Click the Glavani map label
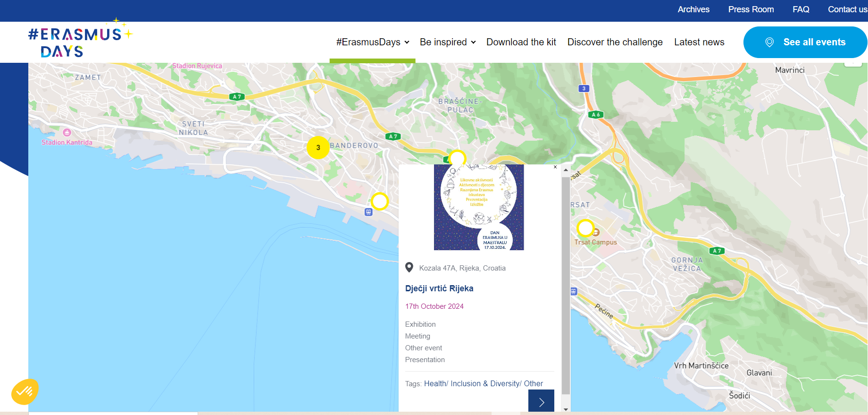Image resolution: width=868 pixels, height=415 pixels. tap(759, 373)
